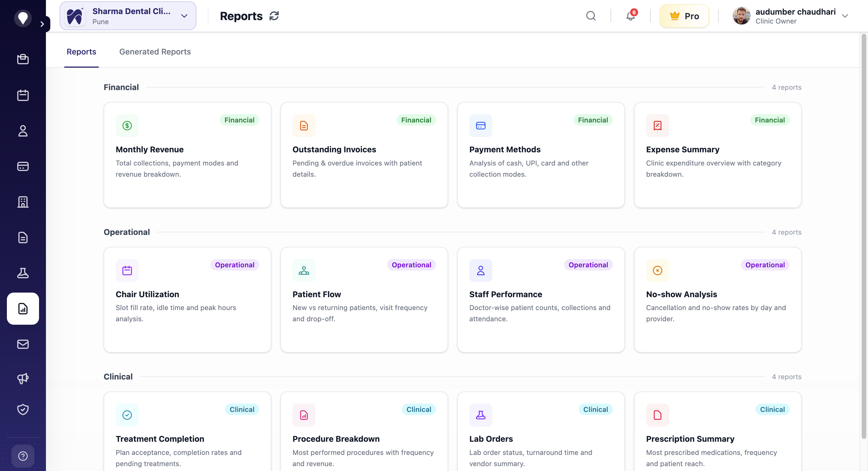868x471 pixels.
Task: Click the Pro plan button
Action: pyautogui.click(x=684, y=16)
